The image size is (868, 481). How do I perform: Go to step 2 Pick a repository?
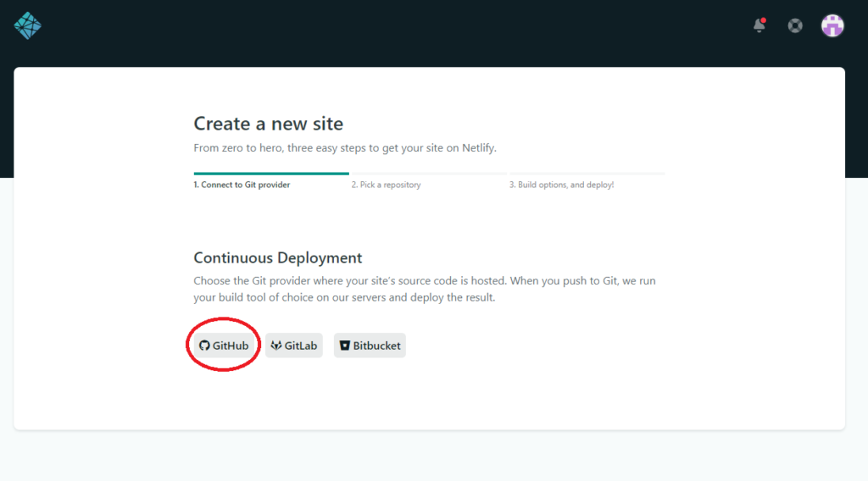coord(386,185)
